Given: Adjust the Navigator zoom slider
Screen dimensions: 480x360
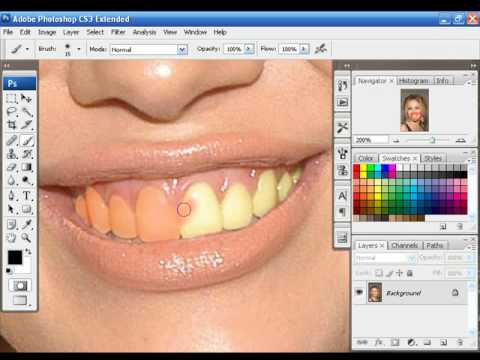Looking at the screenshot, I should pos(432,140).
